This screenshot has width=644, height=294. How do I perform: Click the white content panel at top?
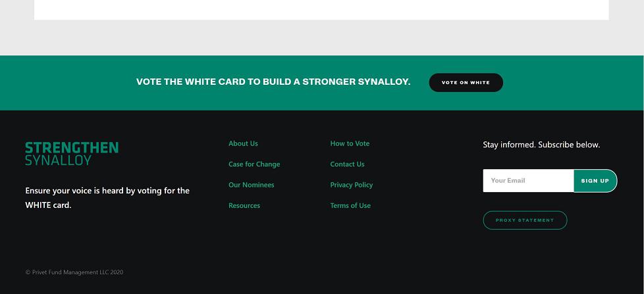321,9
